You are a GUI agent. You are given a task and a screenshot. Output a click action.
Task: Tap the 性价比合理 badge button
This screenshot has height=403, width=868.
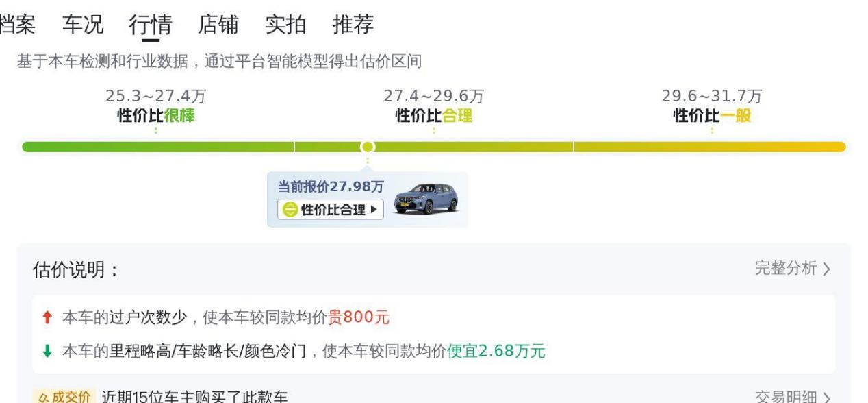331,210
